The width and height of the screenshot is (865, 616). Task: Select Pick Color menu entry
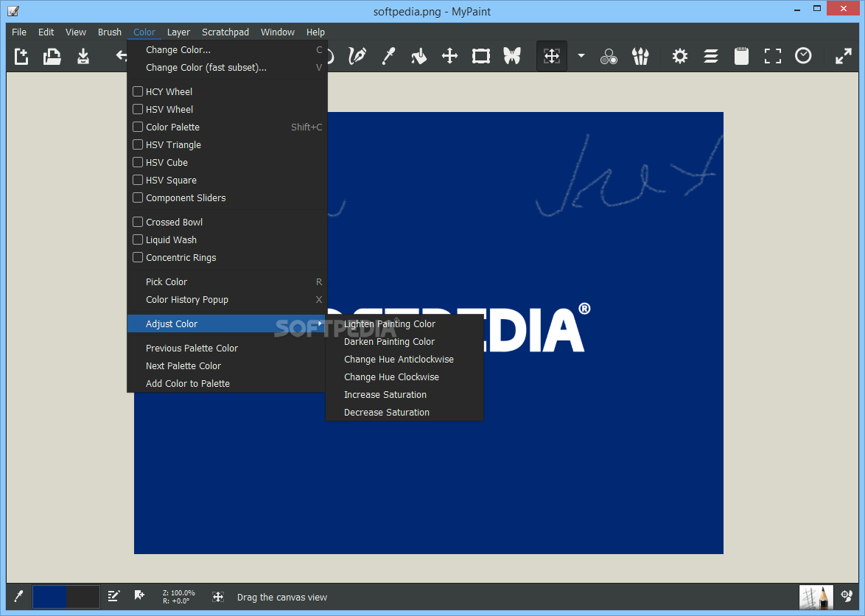pos(227,281)
